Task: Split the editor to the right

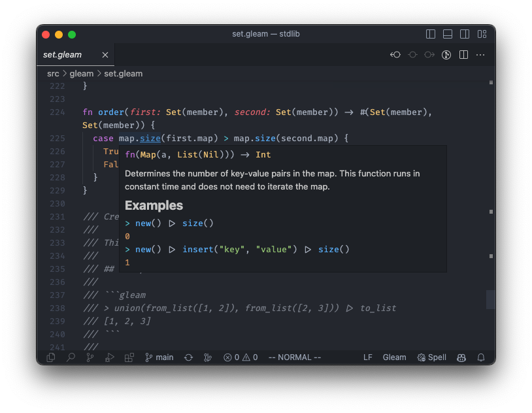Action: coord(463,55)
